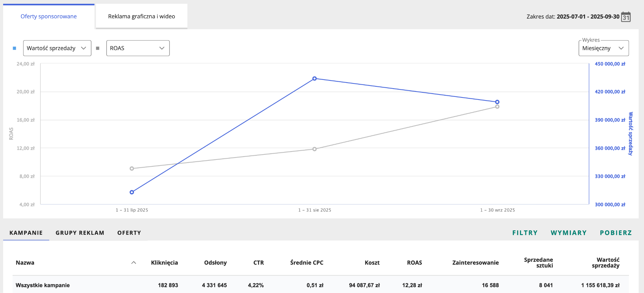The width and height of the screenshot is (644, 293).
Task: Click the 4 331 645 impressions value
Action: [214, 285]
